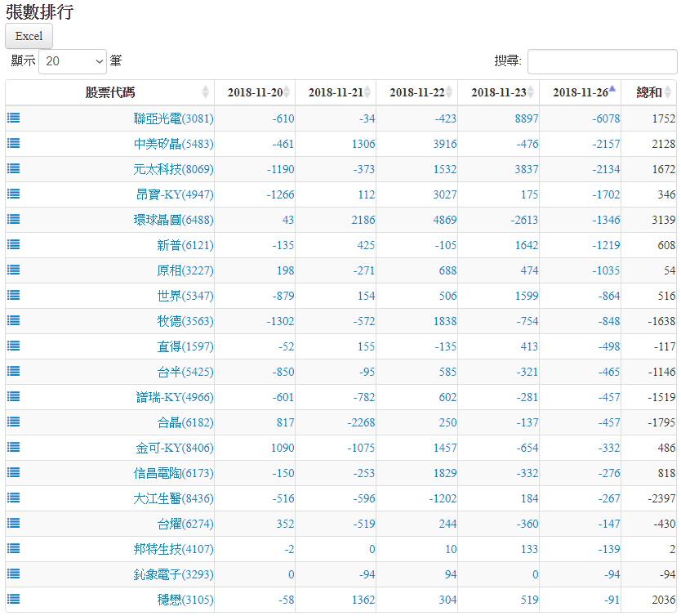Click the list icon beside 中美矽晶(5483)
The height and width of the screenshot is (616, 681).
14,143
